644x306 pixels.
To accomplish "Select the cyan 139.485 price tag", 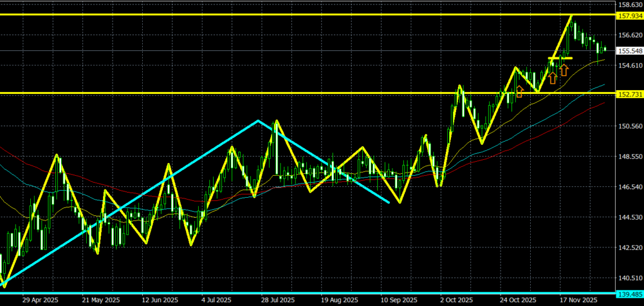I will click(626, 293).
